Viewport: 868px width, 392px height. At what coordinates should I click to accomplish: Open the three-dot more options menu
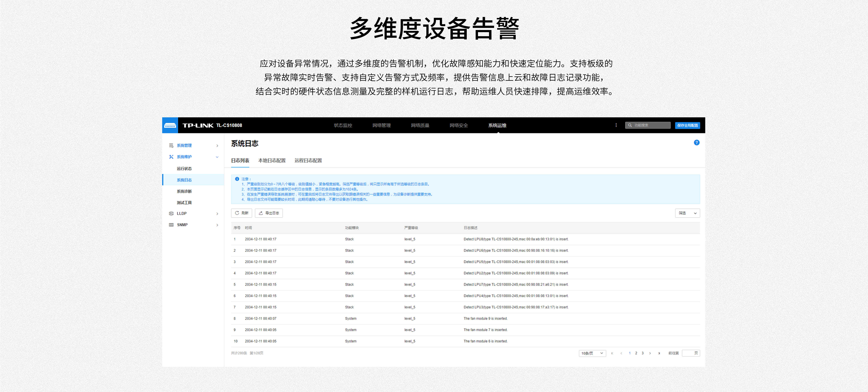click(x=616, y=125)
